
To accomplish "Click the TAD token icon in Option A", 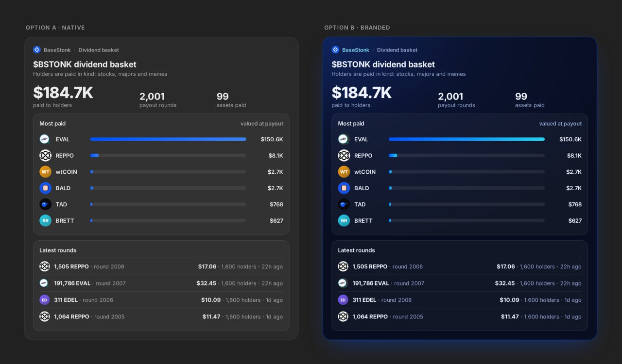I will pyautogui.click(x=45, y=204).
